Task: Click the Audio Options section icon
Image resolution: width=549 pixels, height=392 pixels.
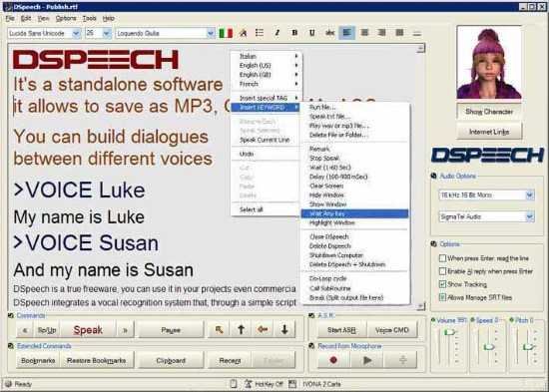Action: [x=434, y=176]
